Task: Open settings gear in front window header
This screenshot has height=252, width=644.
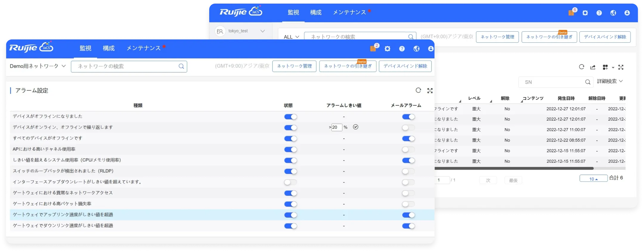Action: click(387, 49)
